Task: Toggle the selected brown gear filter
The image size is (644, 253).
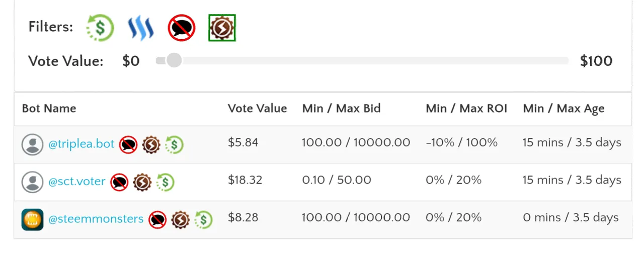Action: point(222,28)
